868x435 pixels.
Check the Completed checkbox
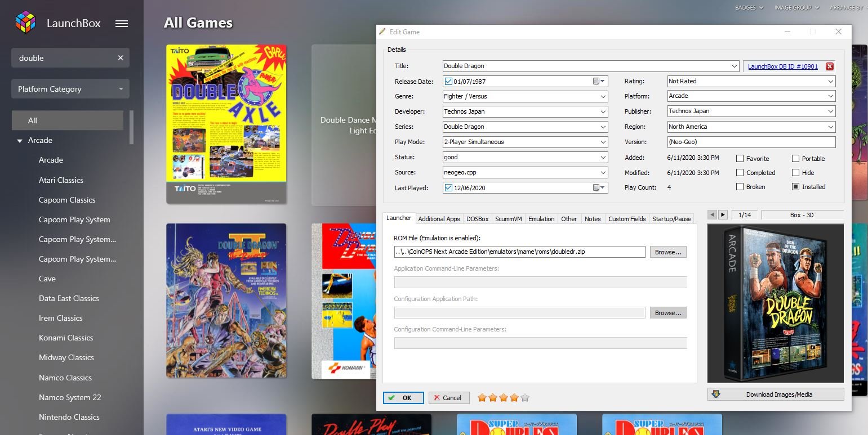coord(740,173)
